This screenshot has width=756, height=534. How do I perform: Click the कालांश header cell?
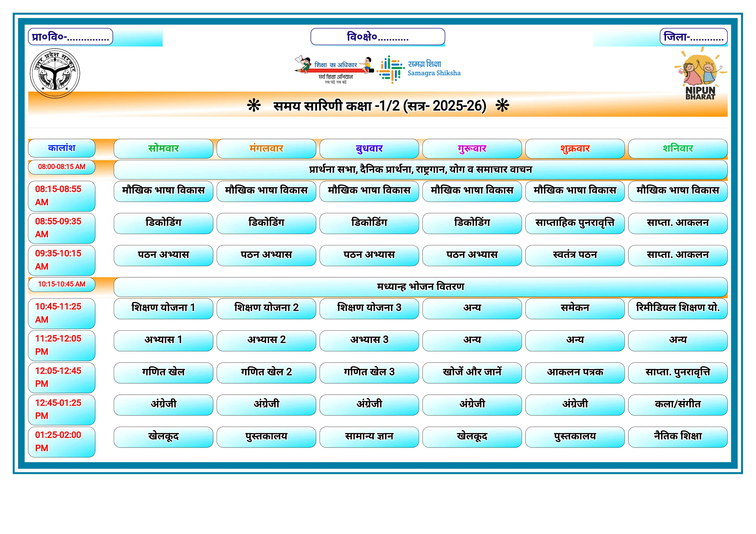[62, 148]
